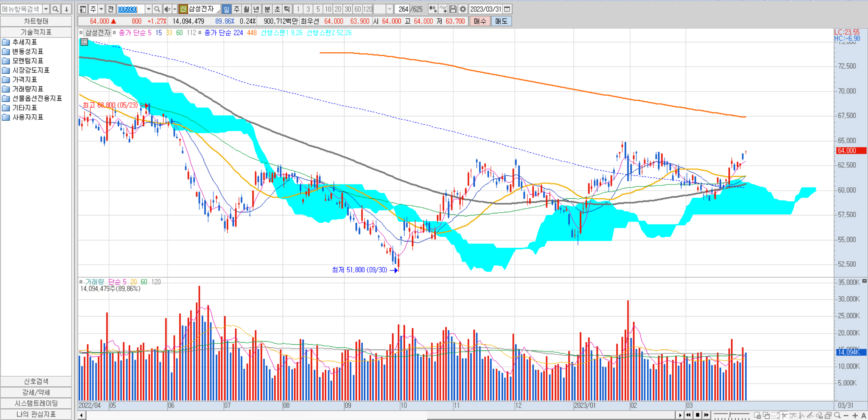The width and height of the screenshot is (868, 420).
Task: Click the eraser tool in bottom toolbar
Action: (819, 415)
